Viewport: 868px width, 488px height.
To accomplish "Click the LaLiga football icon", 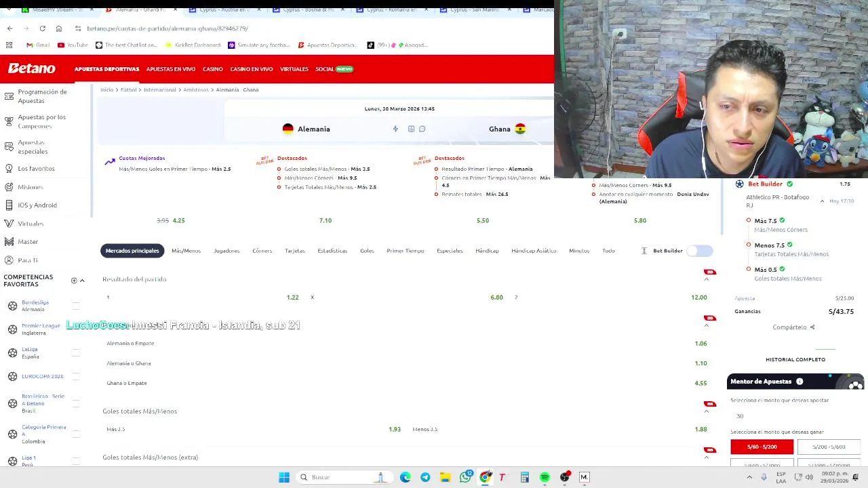I will tap(12, 352).
